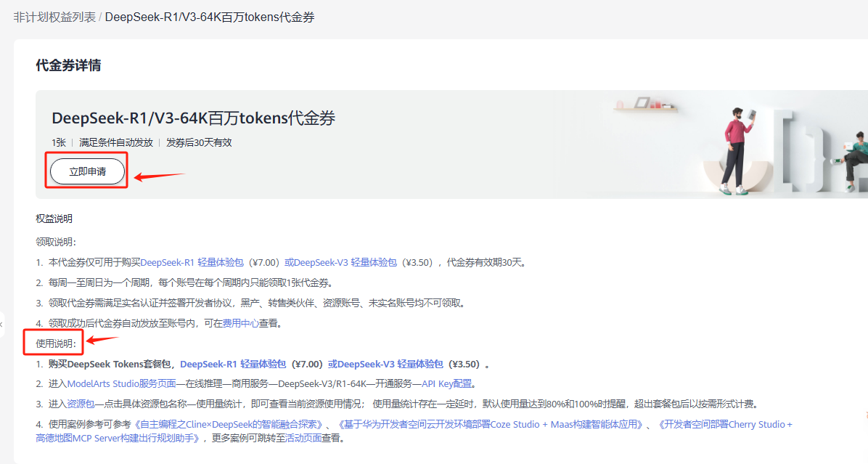Click the 代金券详情 heading

click(x=69, y=65)
